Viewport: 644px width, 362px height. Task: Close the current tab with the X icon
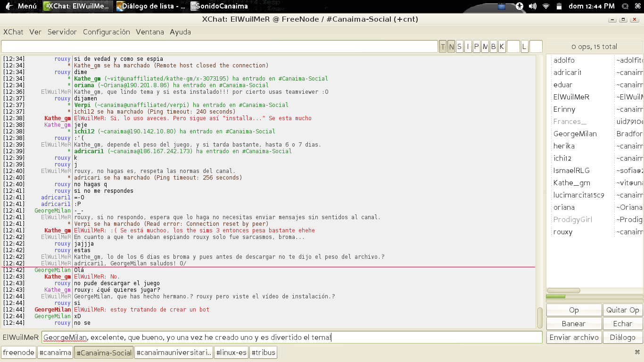(x=637, y=352)
